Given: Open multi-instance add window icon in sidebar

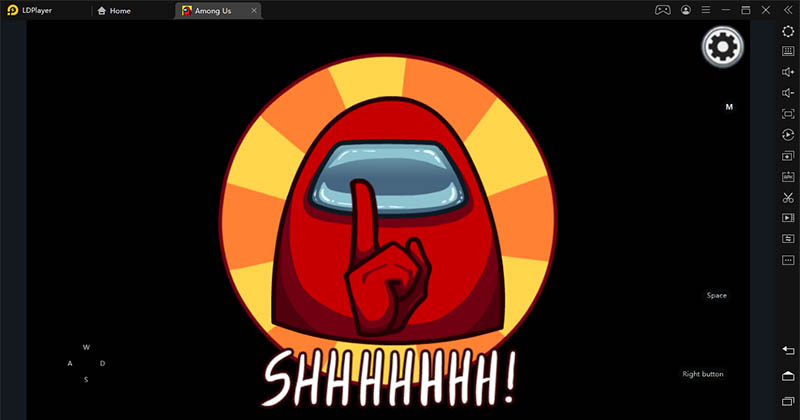Looking at the screenshot, I should click(x=788, y=156).
